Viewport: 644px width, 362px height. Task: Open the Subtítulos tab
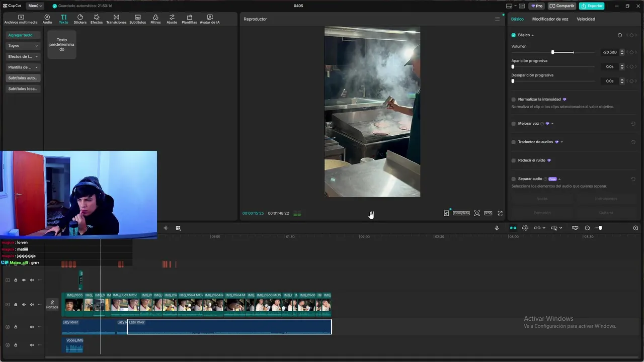coord(137,19)
